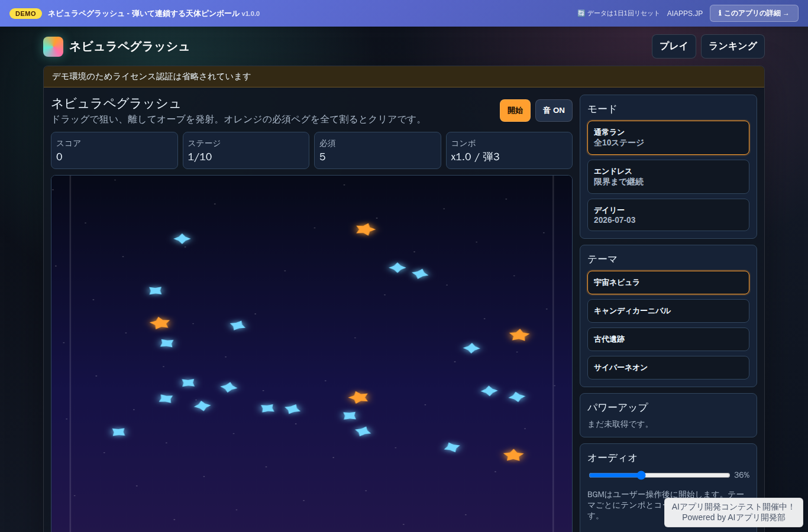
Task: Click the orange star peg at lower center
Action: tap(358, 397)
